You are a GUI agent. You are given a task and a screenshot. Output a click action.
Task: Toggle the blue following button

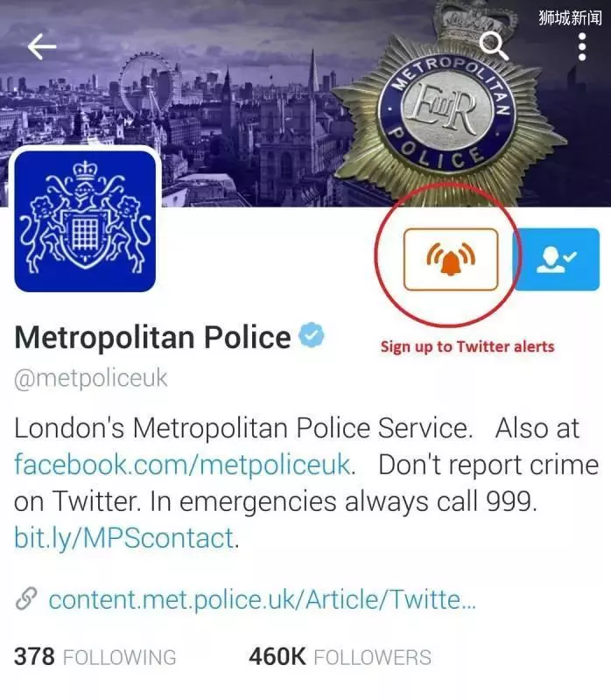(557, 259)
